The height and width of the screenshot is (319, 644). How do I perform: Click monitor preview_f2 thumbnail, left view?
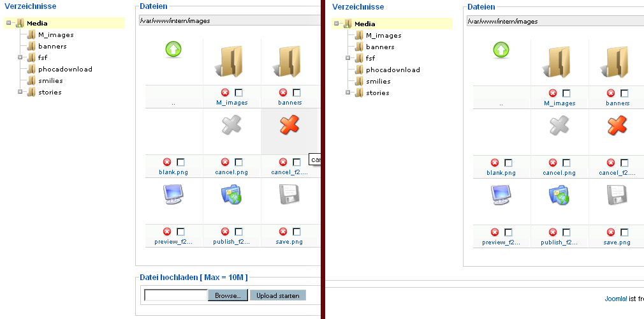tap(173, 194)
